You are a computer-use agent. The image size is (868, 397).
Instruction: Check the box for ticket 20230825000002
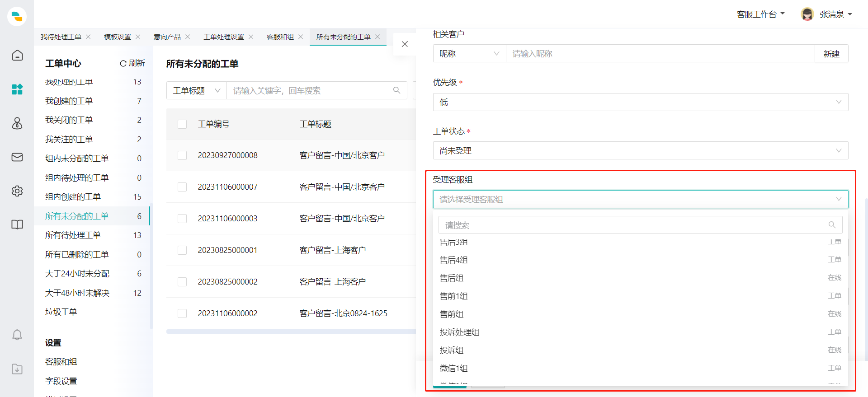182,282
